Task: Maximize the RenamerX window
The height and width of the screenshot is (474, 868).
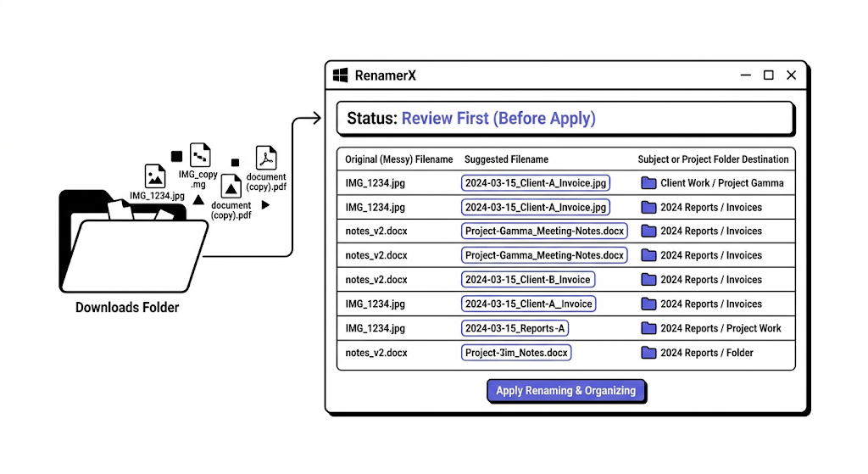Action: (768, 75)
